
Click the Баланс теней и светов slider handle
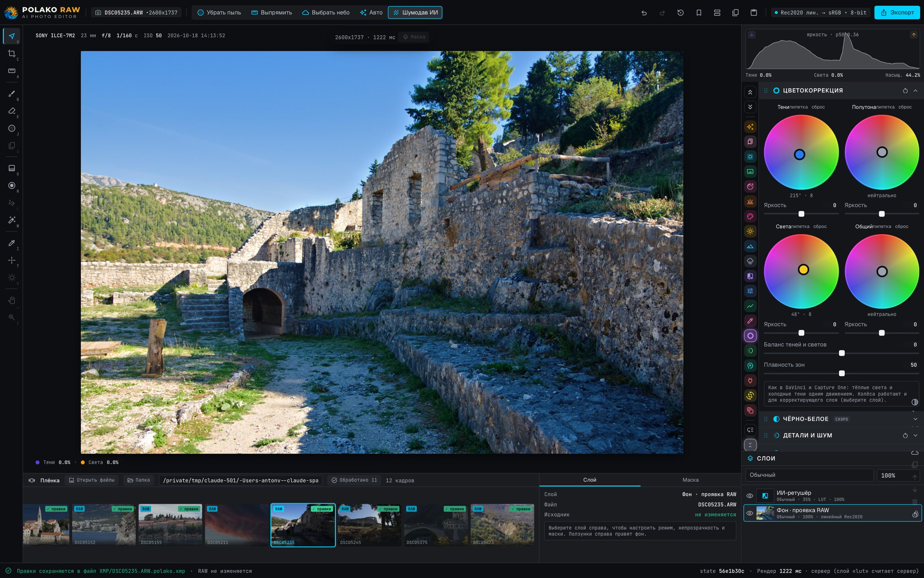coord(842,353)
